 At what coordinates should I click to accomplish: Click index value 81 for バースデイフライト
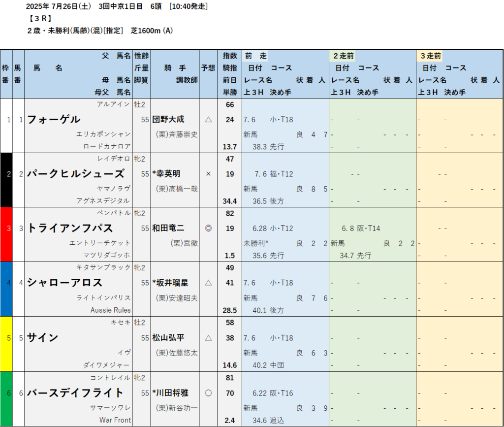click(230, 378)
